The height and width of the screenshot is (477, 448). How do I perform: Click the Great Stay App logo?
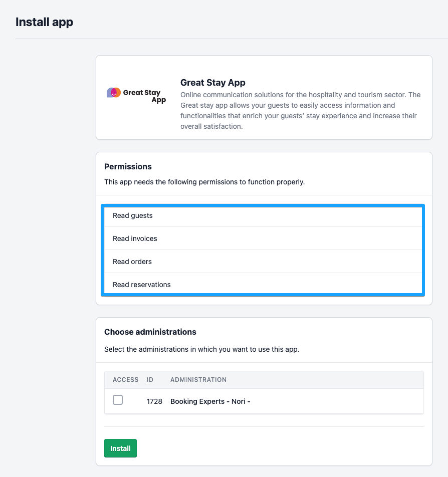[x=136, y=95]
